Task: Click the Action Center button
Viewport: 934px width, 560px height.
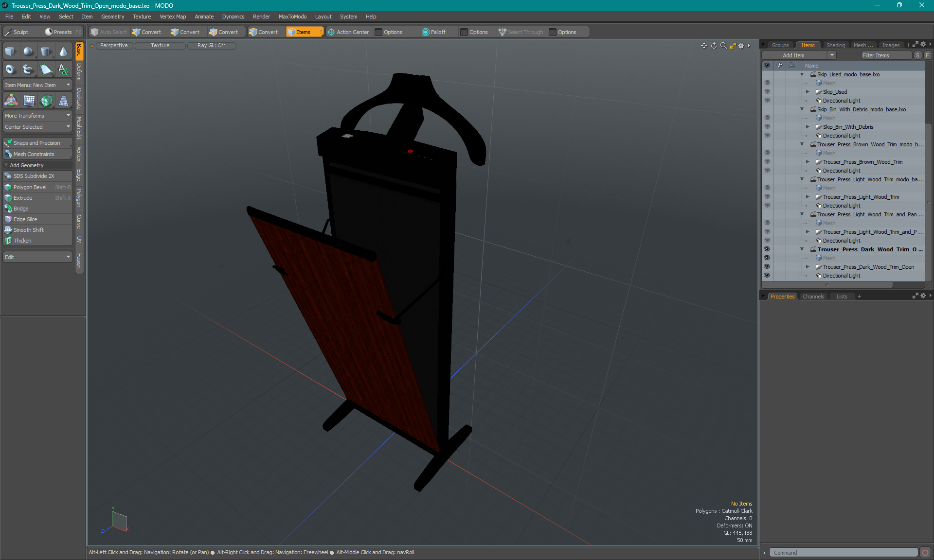Action: tap(348, 32)
